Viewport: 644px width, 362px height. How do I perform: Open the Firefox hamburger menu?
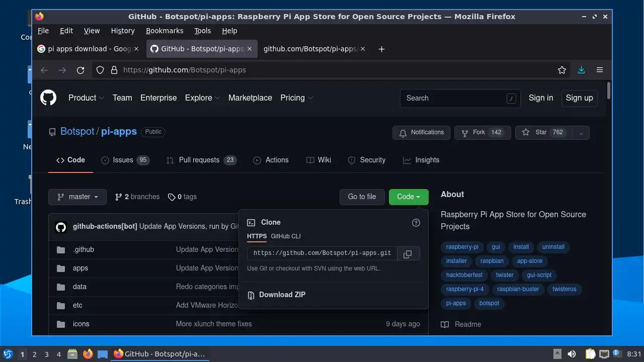[600, 70]
